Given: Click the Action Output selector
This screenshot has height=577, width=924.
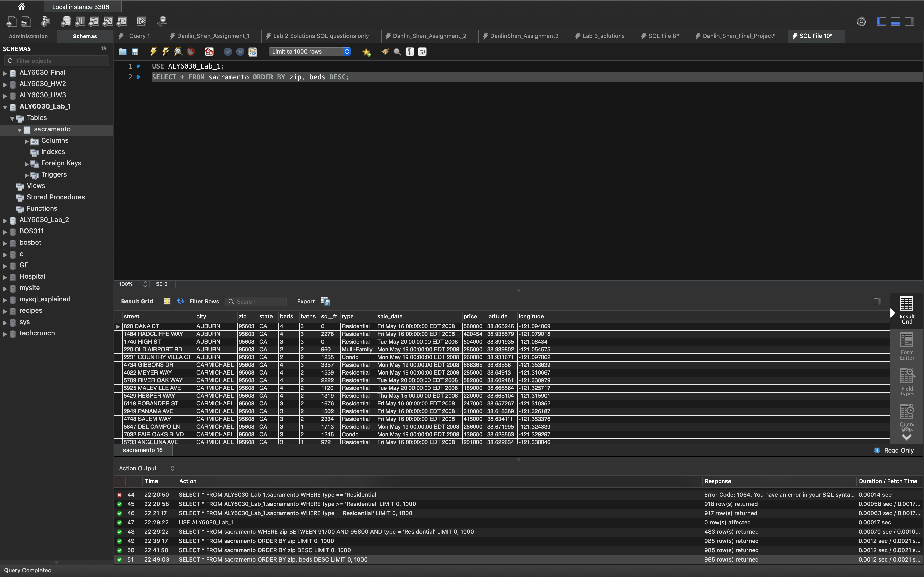Looking at the screenshot, I should (146, 468).
